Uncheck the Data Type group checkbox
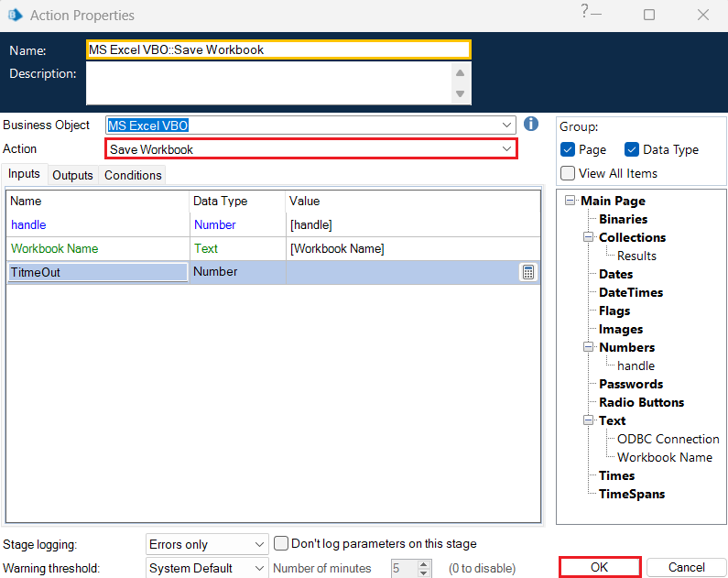The width and height of the screenshot is (728, 578). (632, 149)
